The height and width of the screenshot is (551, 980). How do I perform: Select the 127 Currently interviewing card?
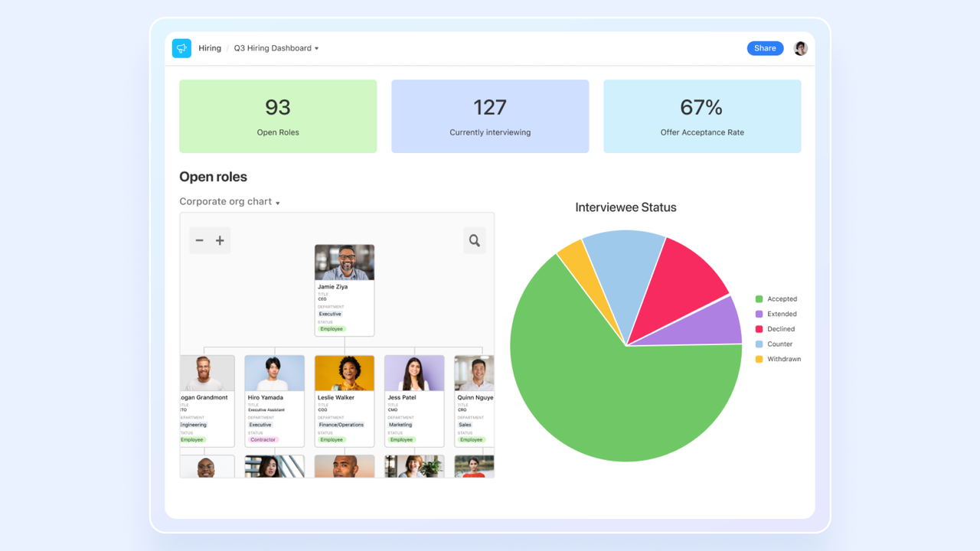tap(490, 116)
